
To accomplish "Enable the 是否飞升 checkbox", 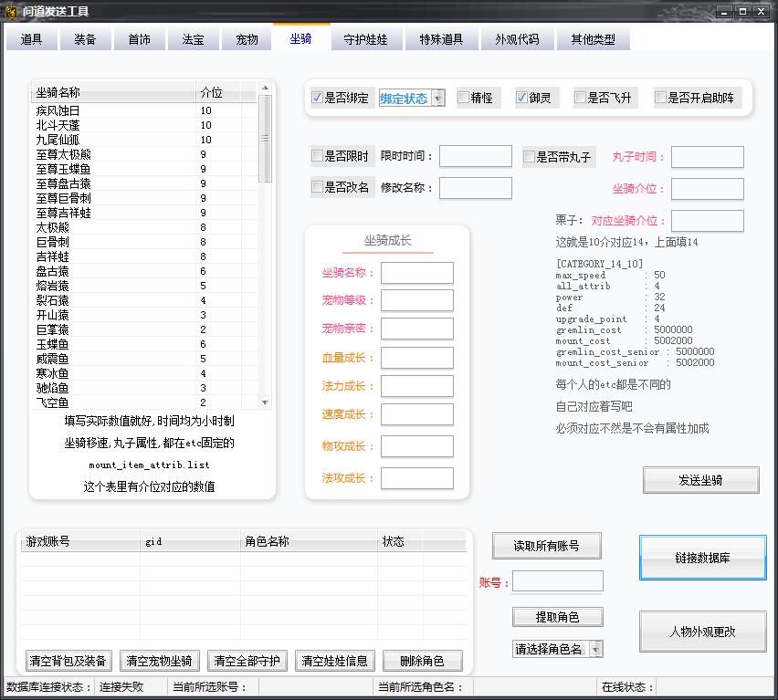I will coord(581,98).
